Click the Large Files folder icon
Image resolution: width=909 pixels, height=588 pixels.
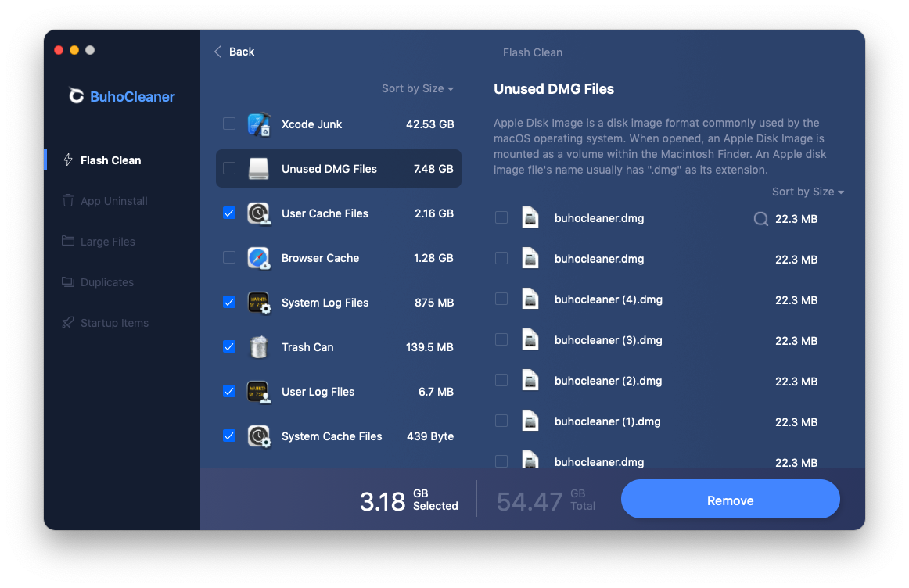[68, 241]
